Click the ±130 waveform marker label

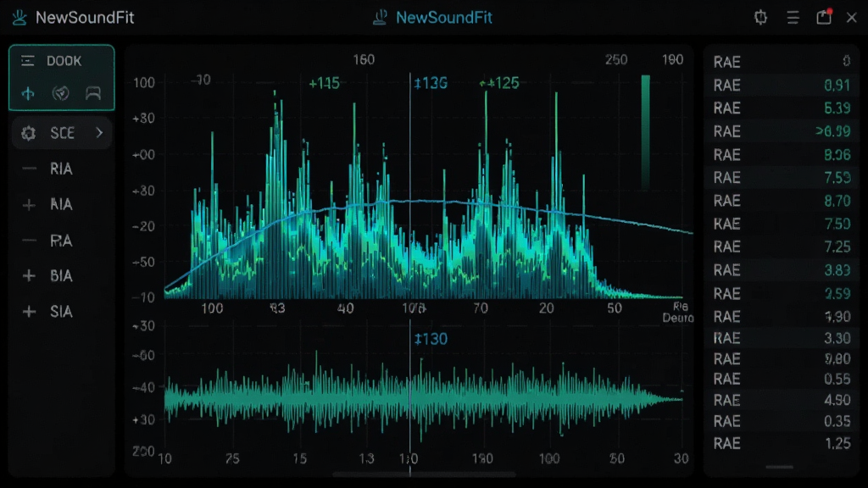point(431,339)
